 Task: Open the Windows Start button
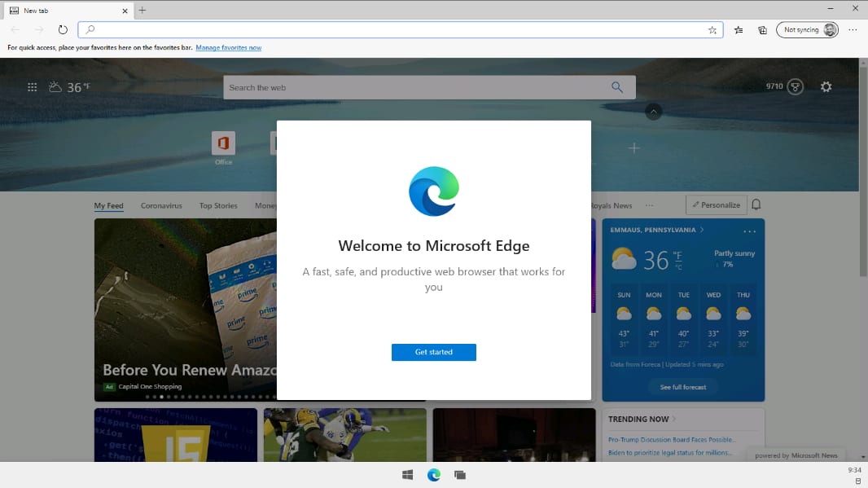click(x=408, y=475)
